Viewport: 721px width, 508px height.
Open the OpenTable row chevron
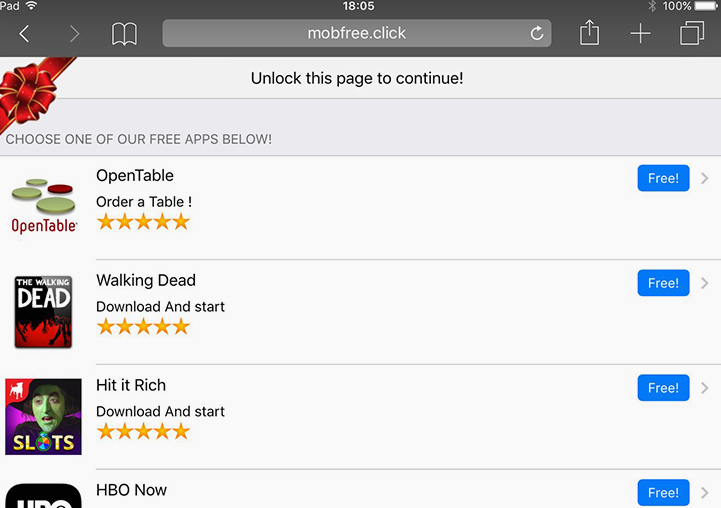pyautogui.click(x=704, y=178)
